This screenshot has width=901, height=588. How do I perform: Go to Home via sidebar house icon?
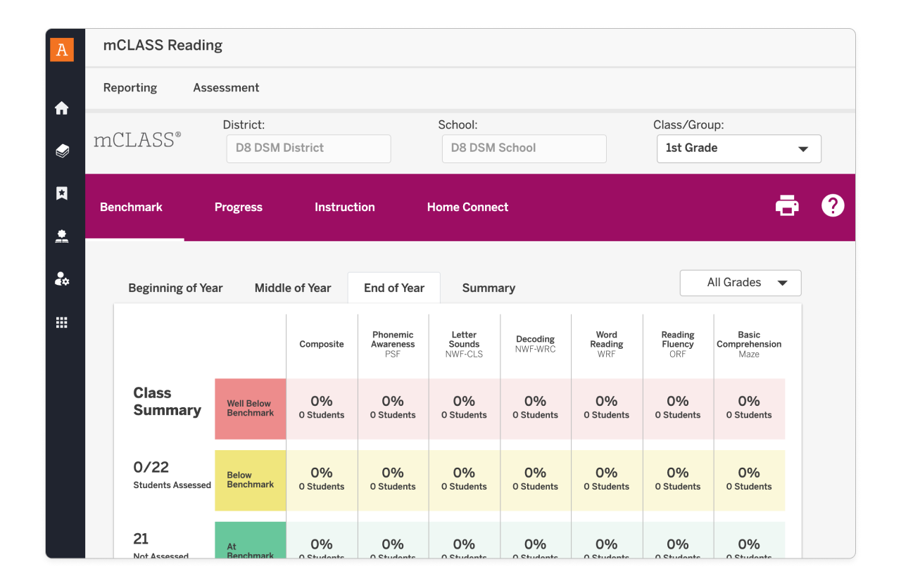click(x=62, y=108)
